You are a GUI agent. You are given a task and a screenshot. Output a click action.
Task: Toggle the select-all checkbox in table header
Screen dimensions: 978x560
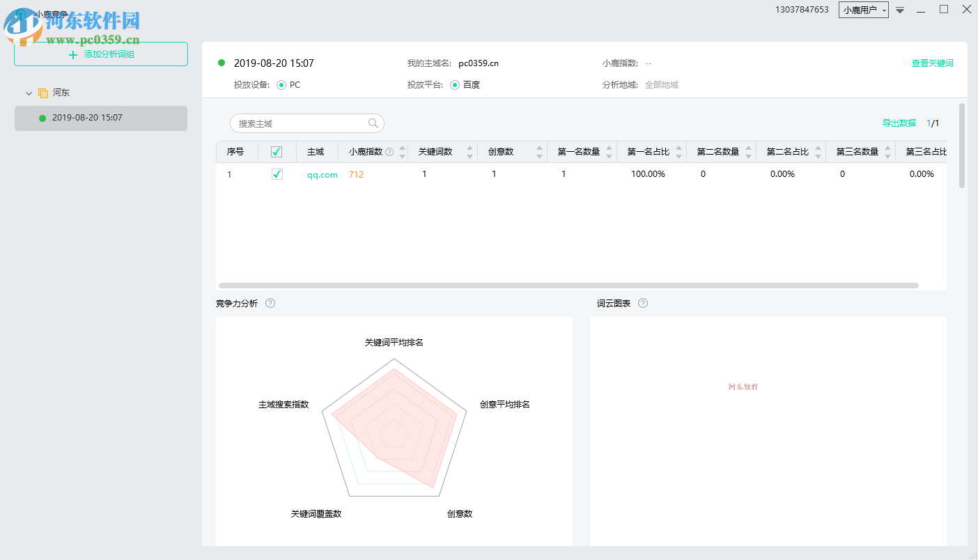click(277, 151)
